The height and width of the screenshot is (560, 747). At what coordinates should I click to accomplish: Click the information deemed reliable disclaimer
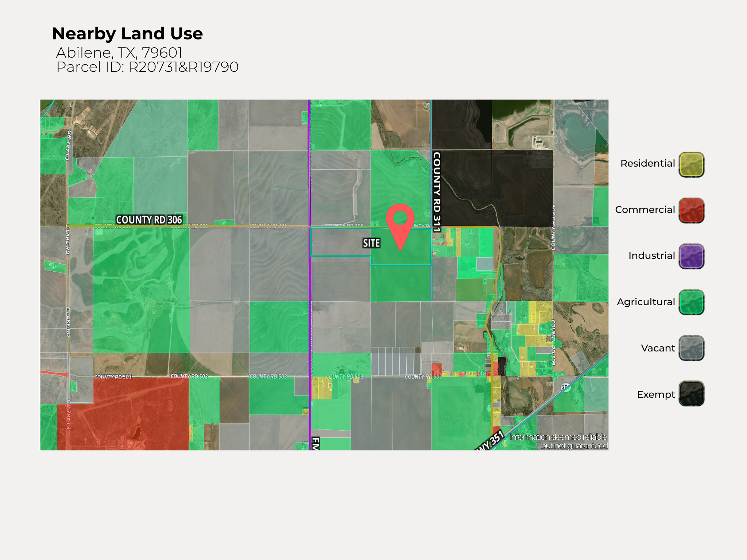pos(558,441)
